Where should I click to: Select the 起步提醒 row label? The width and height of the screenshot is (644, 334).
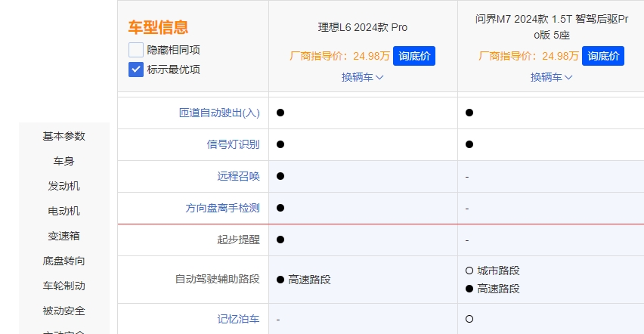tap(238, 240)
